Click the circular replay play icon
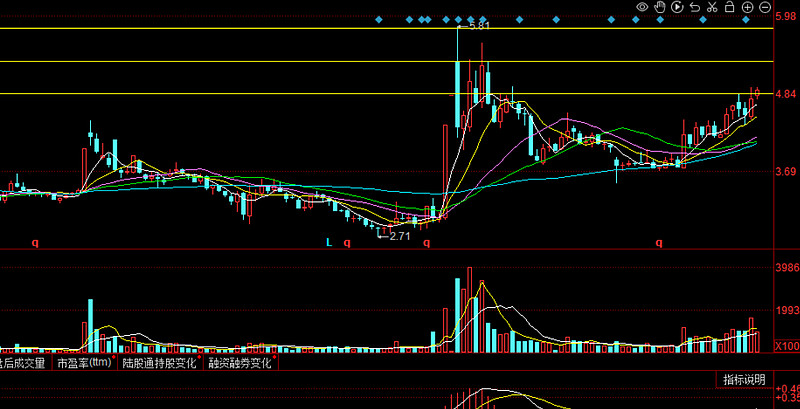Viewport: 800px width, 409px height. pyautogui.click(x=677, y=7)
